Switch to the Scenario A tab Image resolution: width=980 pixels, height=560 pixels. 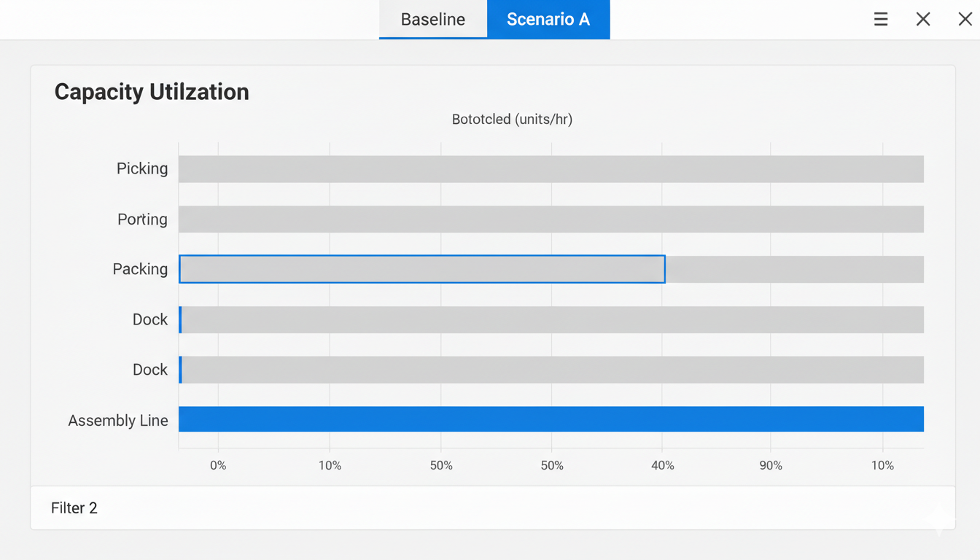[x=548, y=20]
